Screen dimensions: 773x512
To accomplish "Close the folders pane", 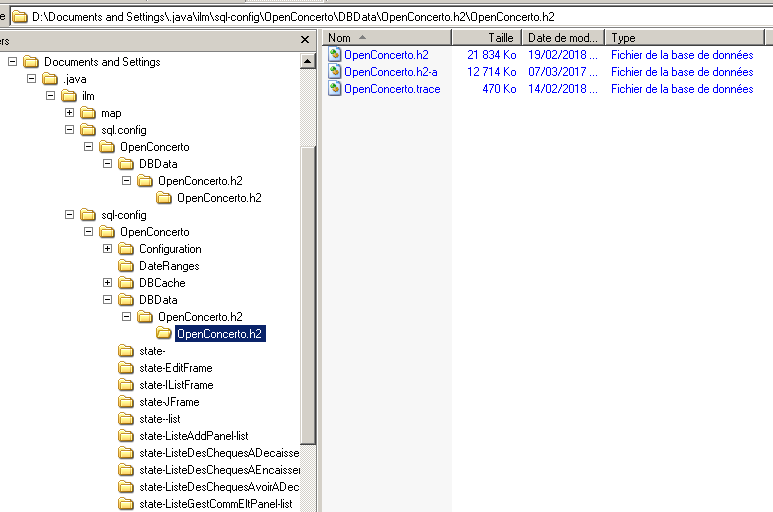I will tap(305, 39).
